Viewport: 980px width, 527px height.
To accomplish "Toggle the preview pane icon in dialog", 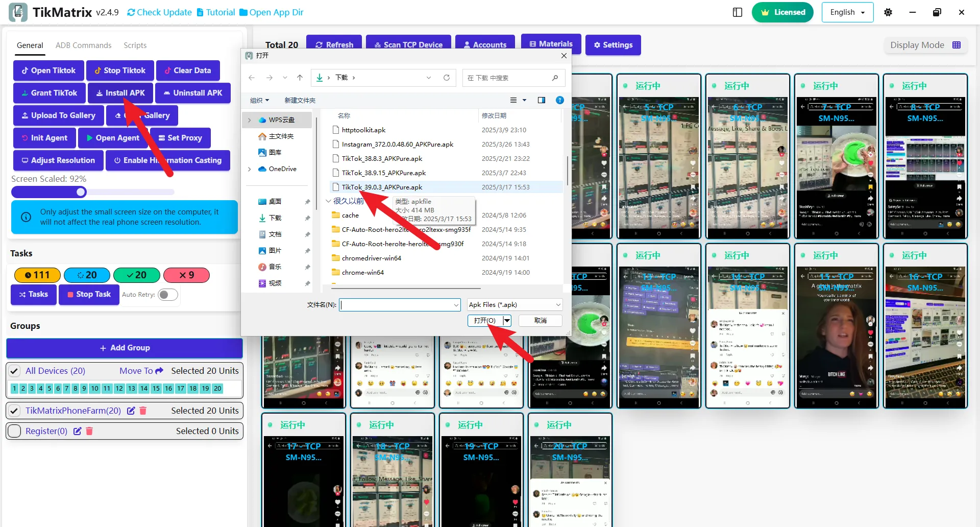I will point(542,100).
